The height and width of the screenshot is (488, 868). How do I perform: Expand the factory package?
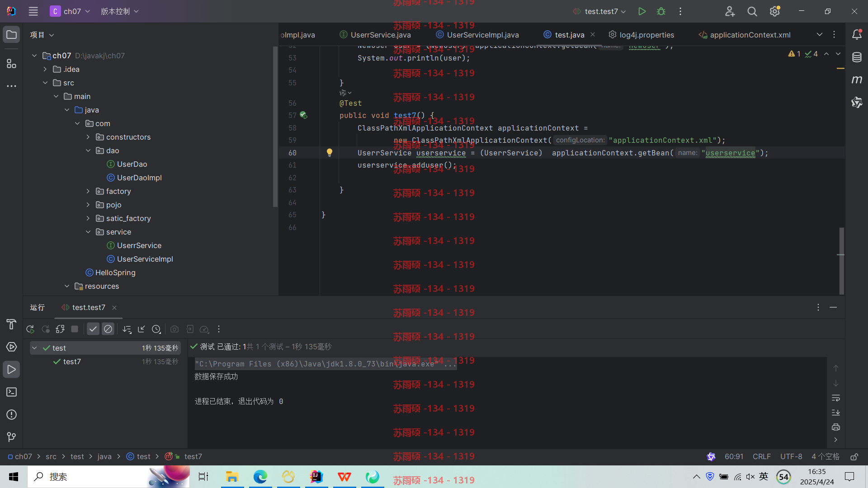(x=88, y=191)
